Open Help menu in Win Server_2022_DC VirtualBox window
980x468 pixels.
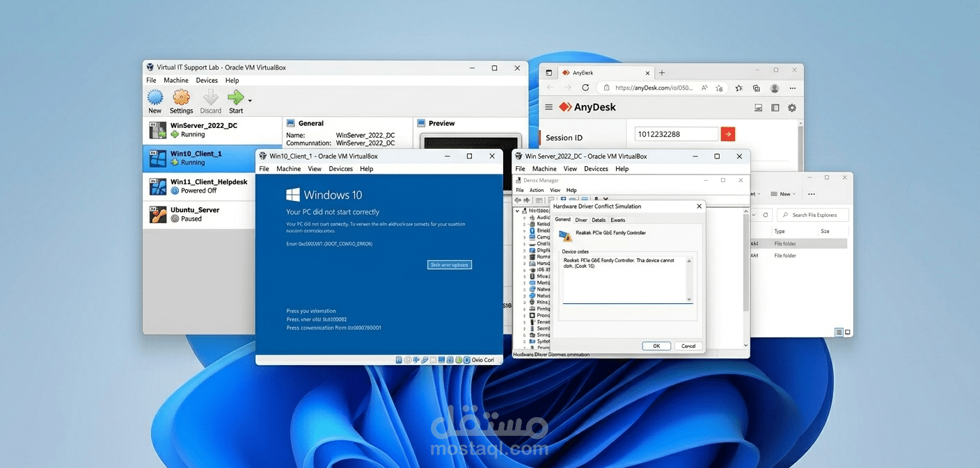(622, 169)
